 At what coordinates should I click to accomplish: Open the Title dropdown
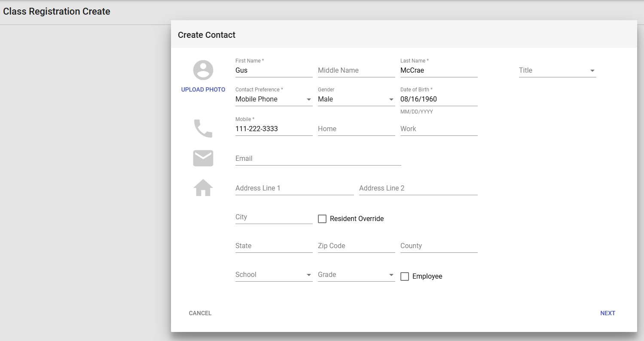pos(557,71)
